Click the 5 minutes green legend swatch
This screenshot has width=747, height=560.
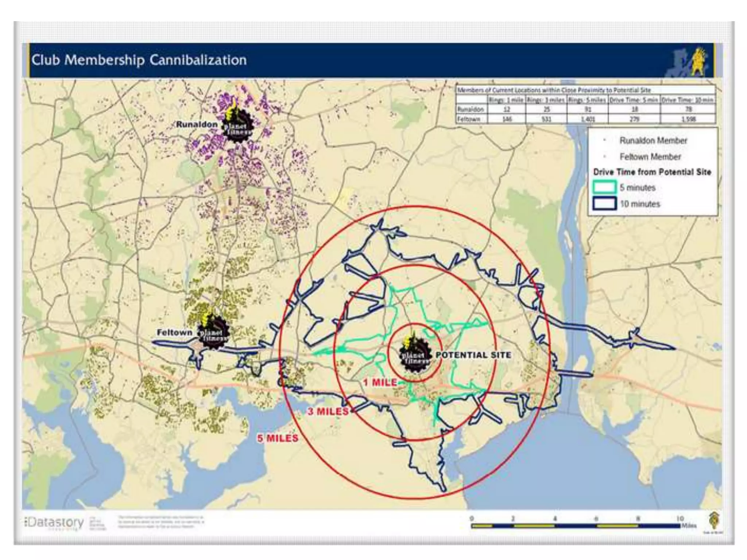604,187
